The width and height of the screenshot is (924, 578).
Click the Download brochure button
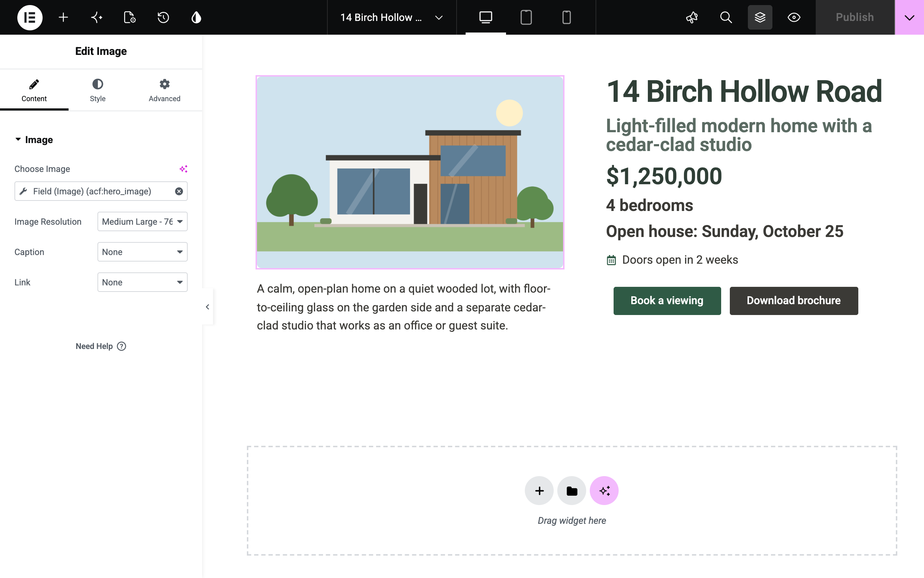794,301
